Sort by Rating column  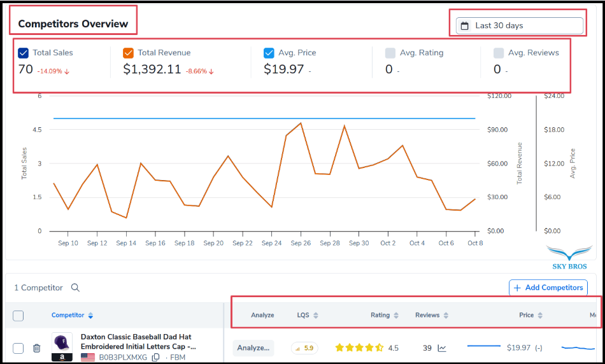pos(384,316)
